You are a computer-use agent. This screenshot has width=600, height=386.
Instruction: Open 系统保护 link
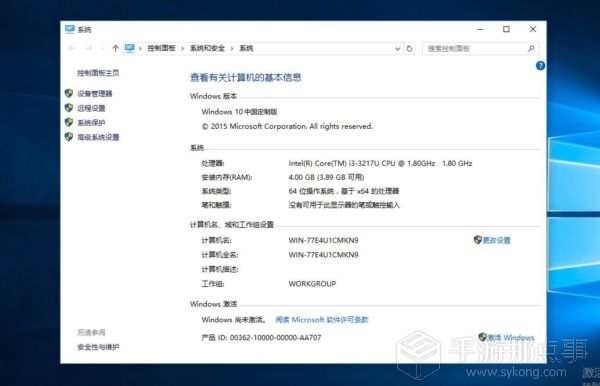(91, 123)
